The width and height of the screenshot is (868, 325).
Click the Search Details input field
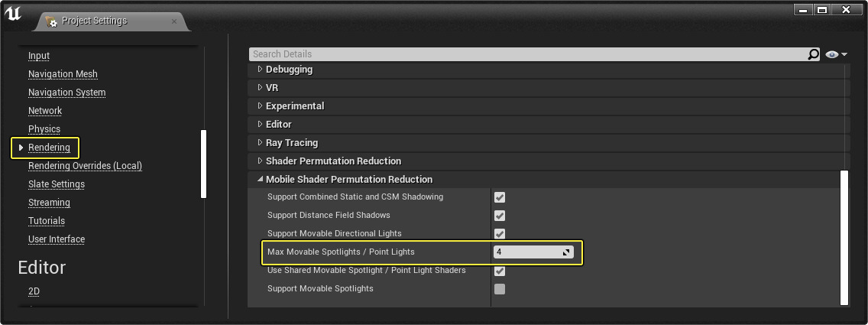click(527, 54)
